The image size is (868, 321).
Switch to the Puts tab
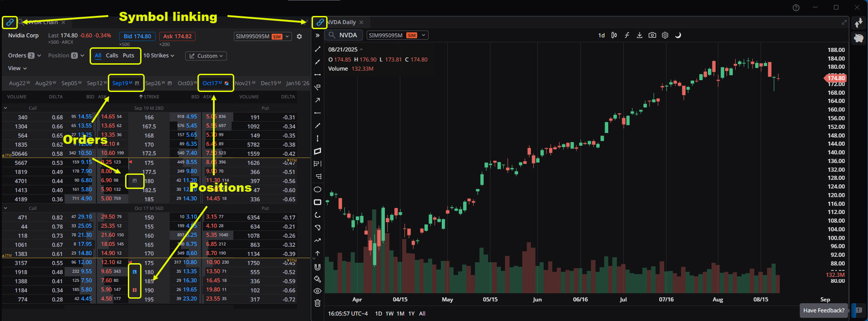click(128, 56)
